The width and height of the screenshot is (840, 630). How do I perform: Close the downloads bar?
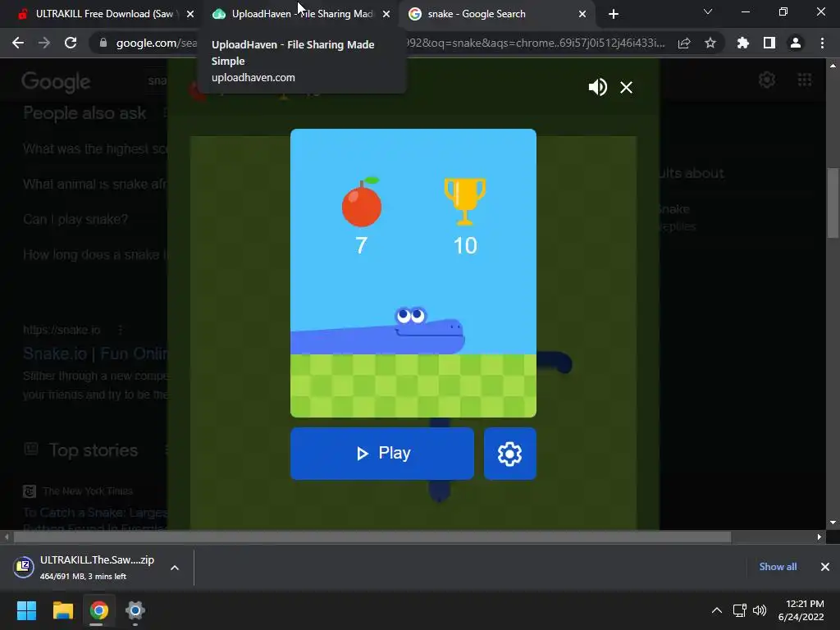pyautogui.click(x=825, y=567)
